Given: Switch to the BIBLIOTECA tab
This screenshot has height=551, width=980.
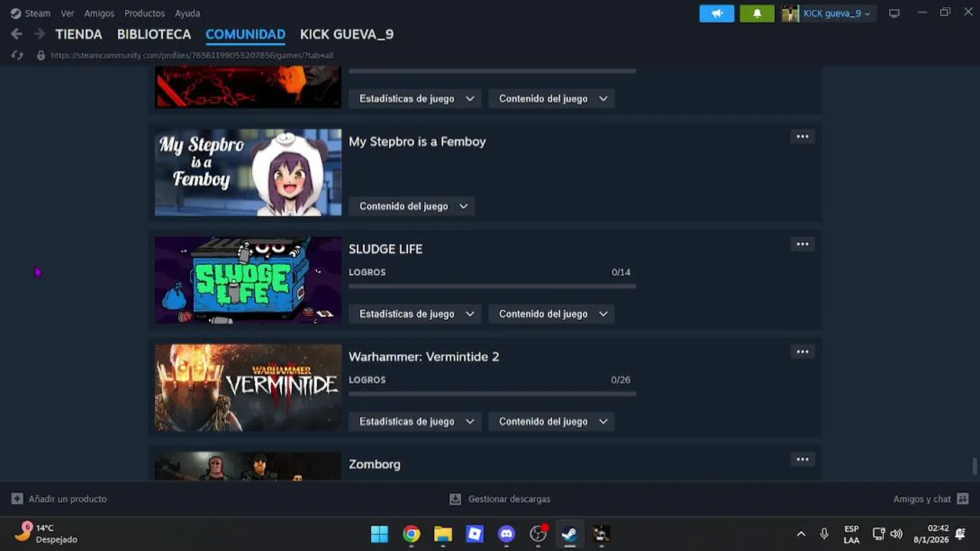Looking at the screenshot, I should pos(154,34).
